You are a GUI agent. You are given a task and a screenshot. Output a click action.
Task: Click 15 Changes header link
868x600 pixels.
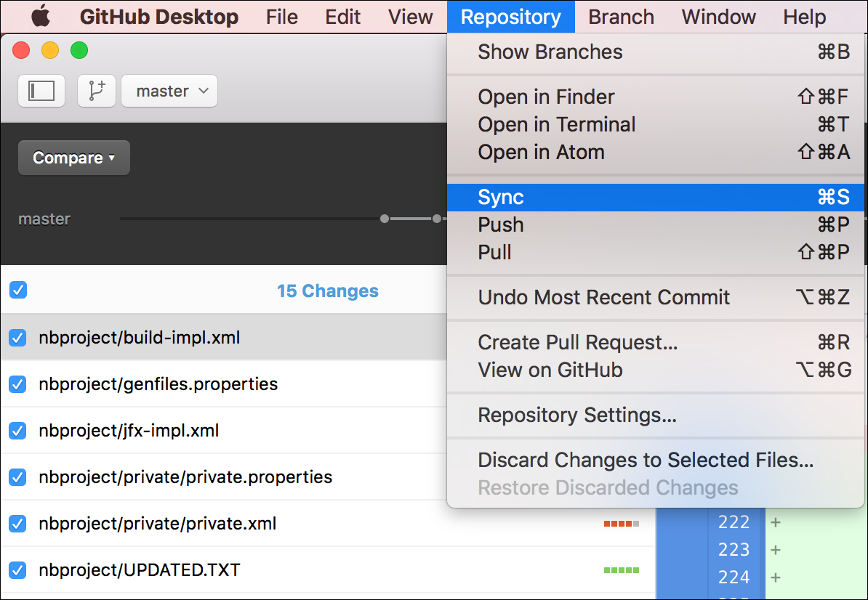tap(328, 291)
